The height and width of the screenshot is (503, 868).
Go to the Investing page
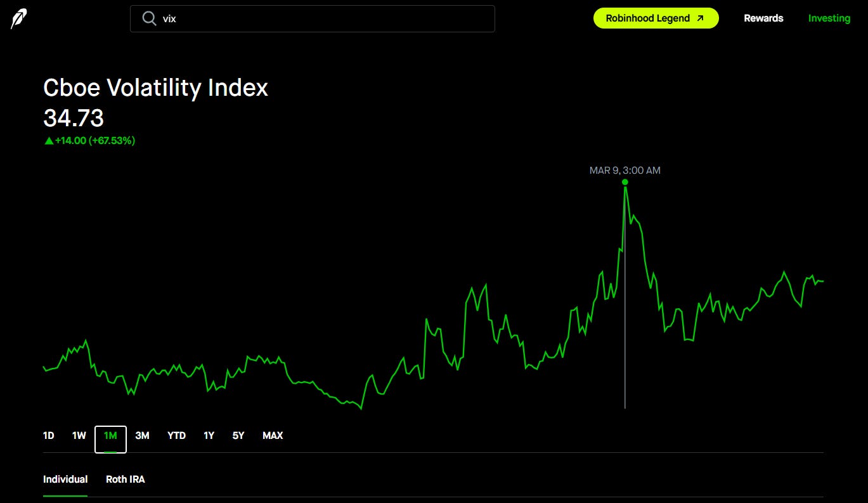point(829,18)
